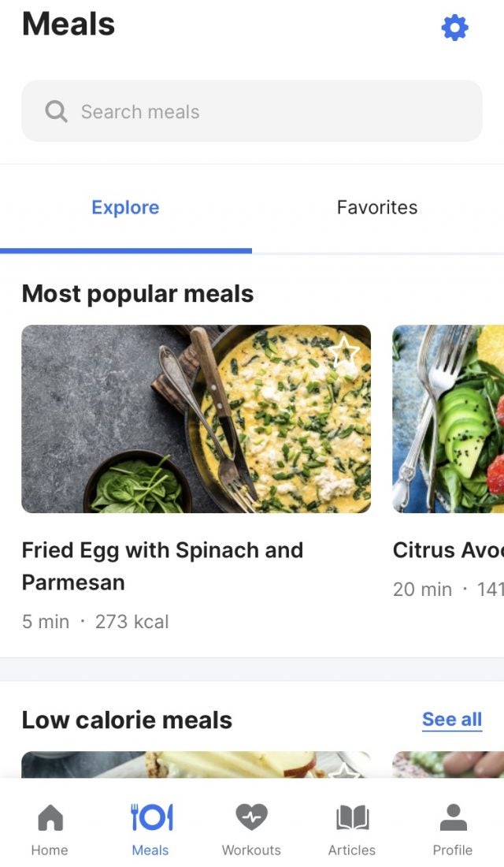Click See all for low calorie meals
This screenshot has width=504, height=867.
(x=452, y=720)
